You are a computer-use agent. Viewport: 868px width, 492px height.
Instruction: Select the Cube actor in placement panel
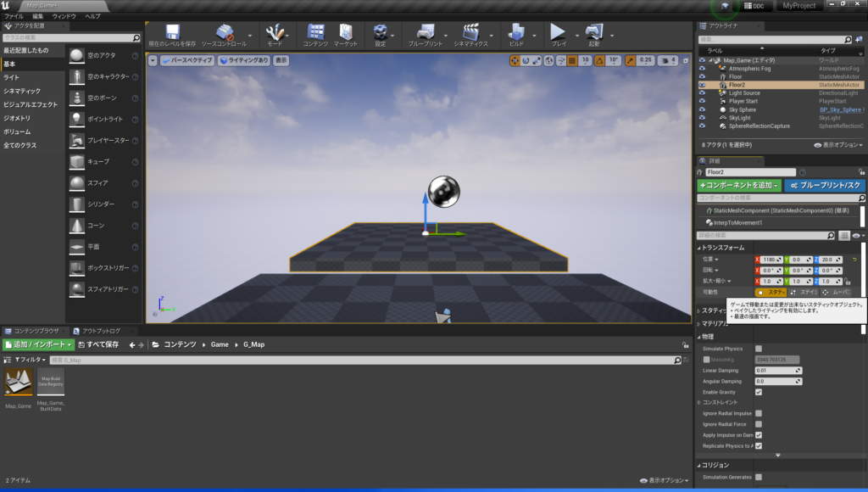[77, 161]
